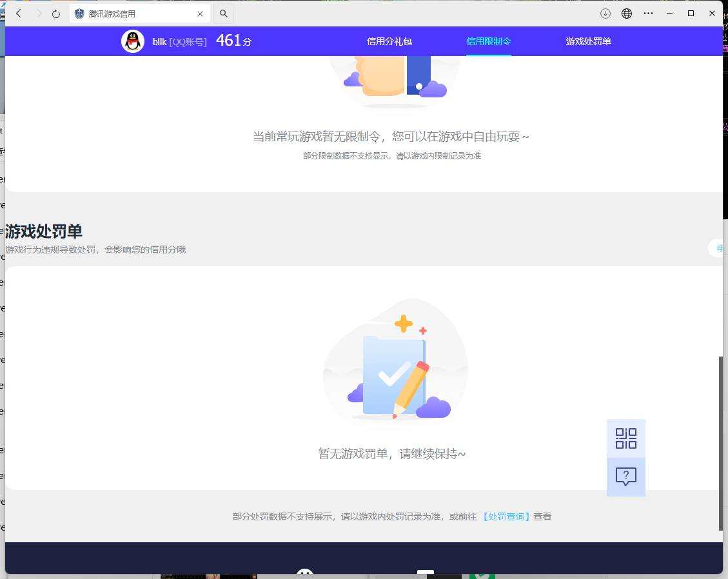Click the 游戏行为违规导致处罚 subtitle
This screenshot has width=728, height=579.
coord(95,250)
